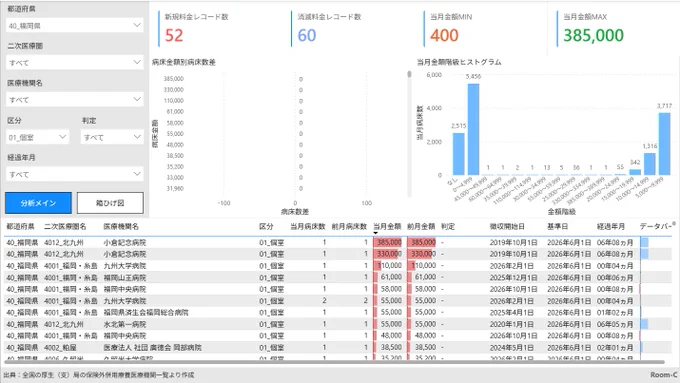The image size is (680, 383).
Task: Click the 経過年月 table column header
Action: click(611, 226)
